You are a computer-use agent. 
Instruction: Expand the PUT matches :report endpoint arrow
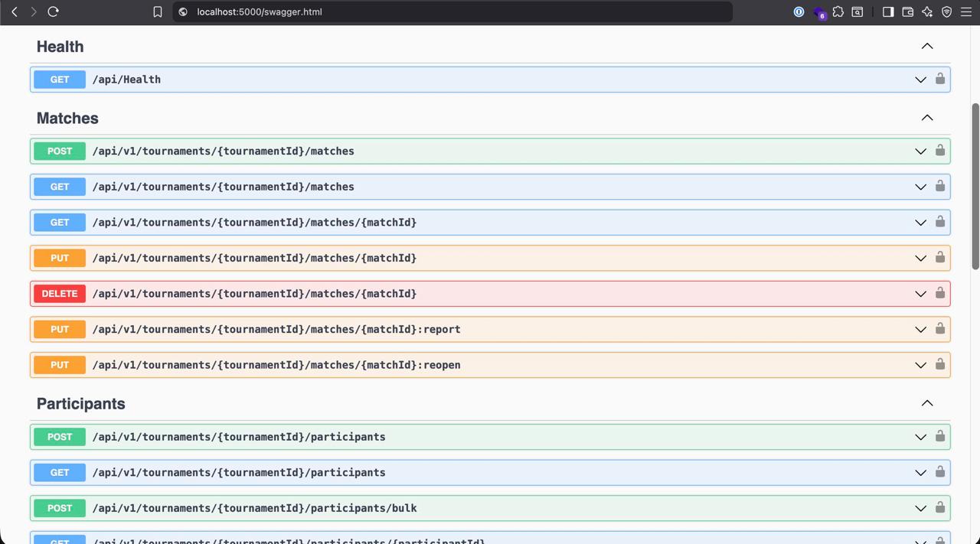(920, 330)
